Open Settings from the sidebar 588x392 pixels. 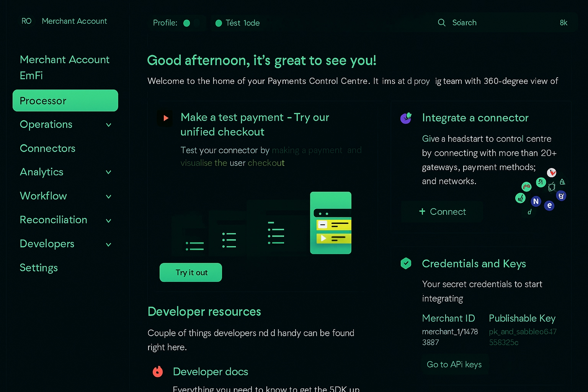tap(39, 268)
